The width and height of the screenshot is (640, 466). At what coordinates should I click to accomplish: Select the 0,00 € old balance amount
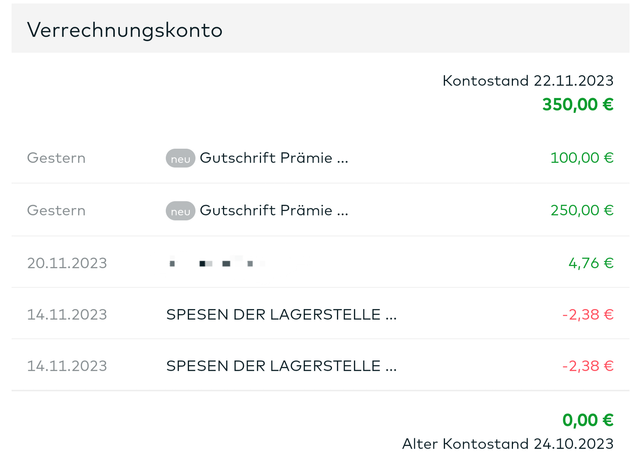pos(588,420)
